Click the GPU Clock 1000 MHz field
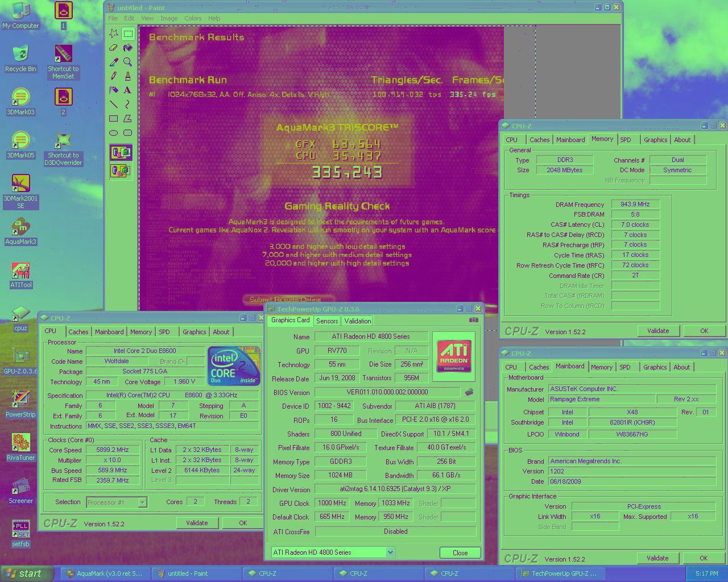The width and height of the screenshot is (728, 582). point(332,503)
